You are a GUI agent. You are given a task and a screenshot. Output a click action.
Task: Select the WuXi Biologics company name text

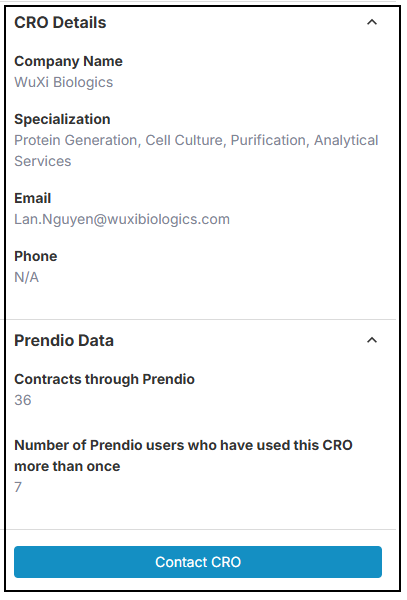[x=63, y=82]
